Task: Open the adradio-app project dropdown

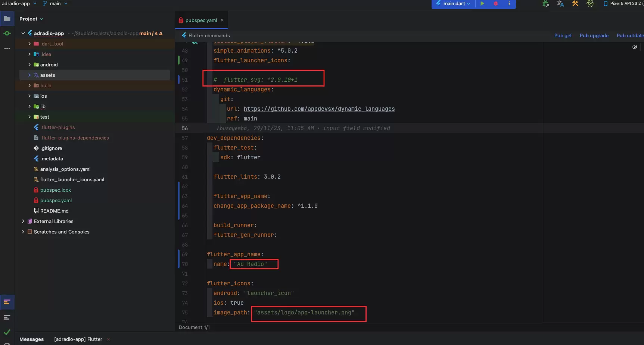Action: [x=19, y=3]
